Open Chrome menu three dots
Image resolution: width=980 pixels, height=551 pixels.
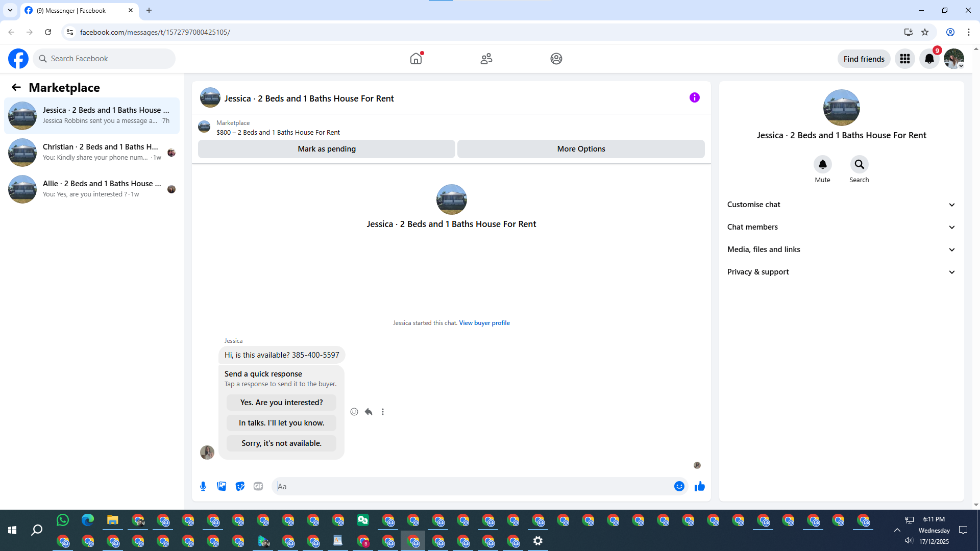[969, 32]
